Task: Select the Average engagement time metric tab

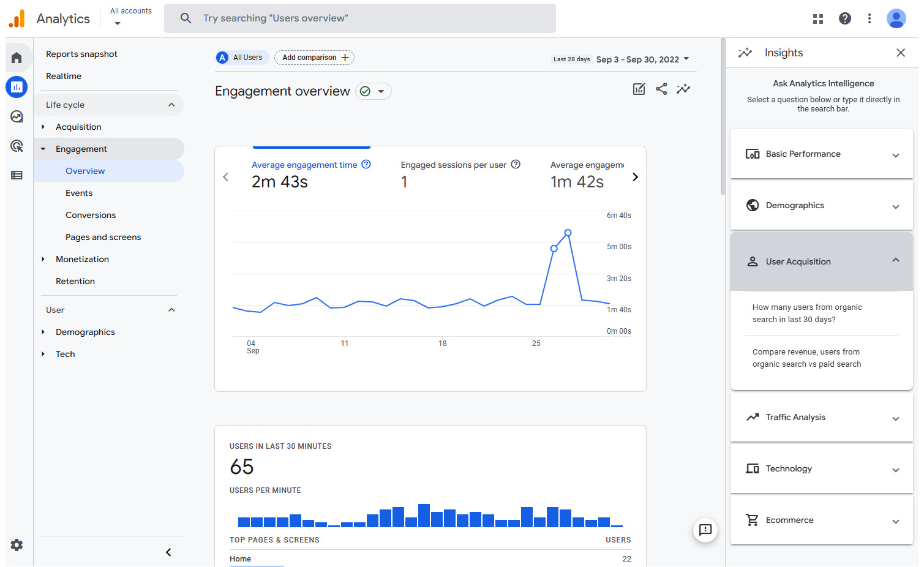Action: click(311, 175)
